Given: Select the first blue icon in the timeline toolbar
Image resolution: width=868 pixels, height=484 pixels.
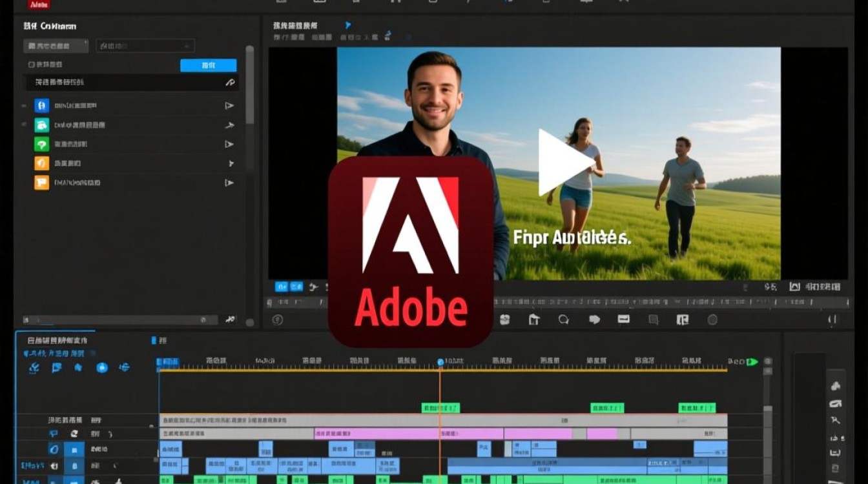Looking at the screenshot, I should click(34, 368).
